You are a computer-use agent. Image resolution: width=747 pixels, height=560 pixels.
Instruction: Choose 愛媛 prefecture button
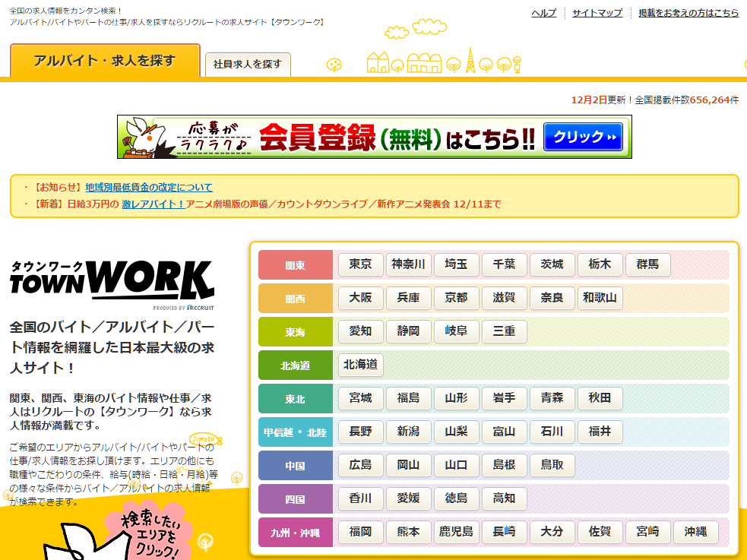[408, 498]
